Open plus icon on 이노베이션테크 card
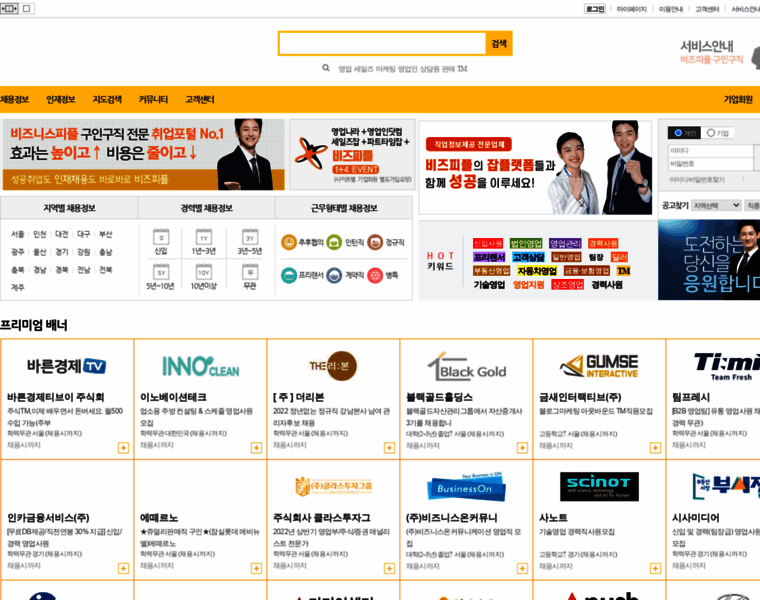The width and height of the screenshot is (760, 600). click(x=256, y=448)
